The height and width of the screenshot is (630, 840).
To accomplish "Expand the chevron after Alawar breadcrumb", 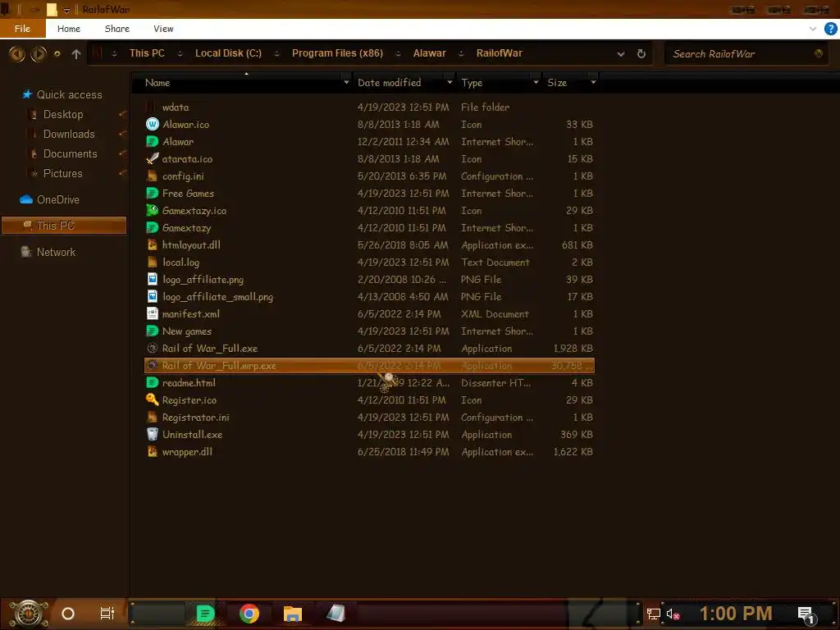I will point(461,53).
